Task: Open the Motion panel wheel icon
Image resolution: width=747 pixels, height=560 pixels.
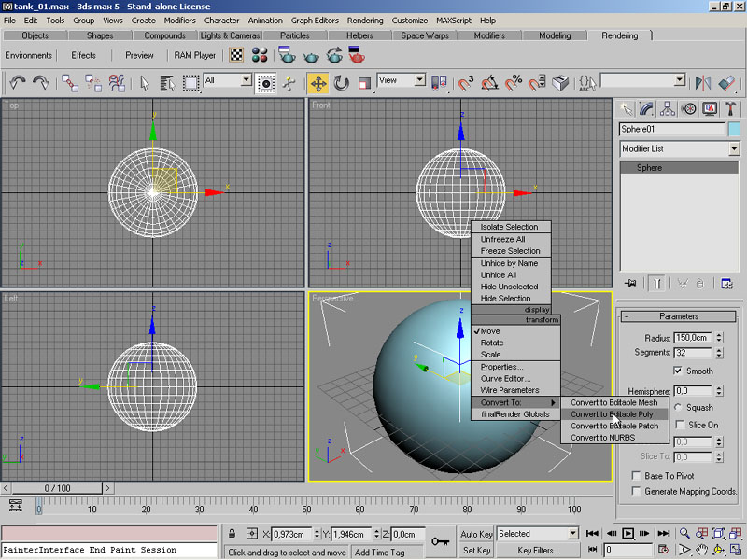Action: (689, 109)
